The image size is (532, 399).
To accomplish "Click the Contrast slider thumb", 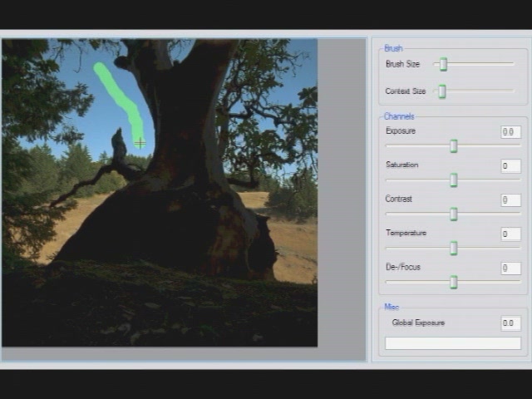I will tap(454, 214).
